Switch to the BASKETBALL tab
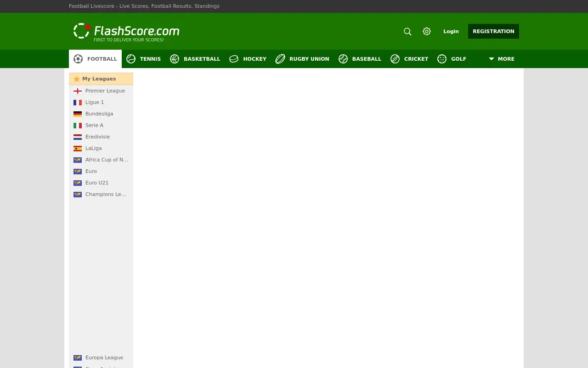Image resolution: width=588 pixels, height=368 pixels. click(195, 59)
